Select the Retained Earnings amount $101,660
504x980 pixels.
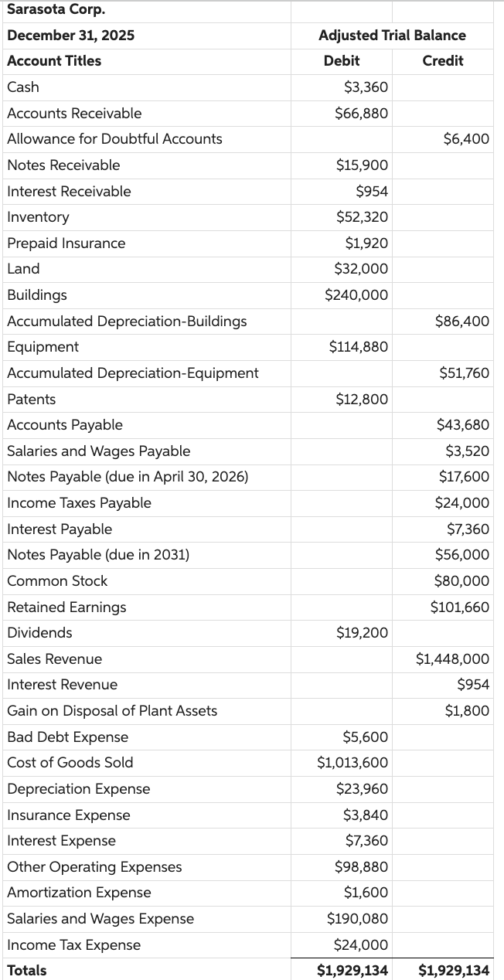[x=460, y=607]
